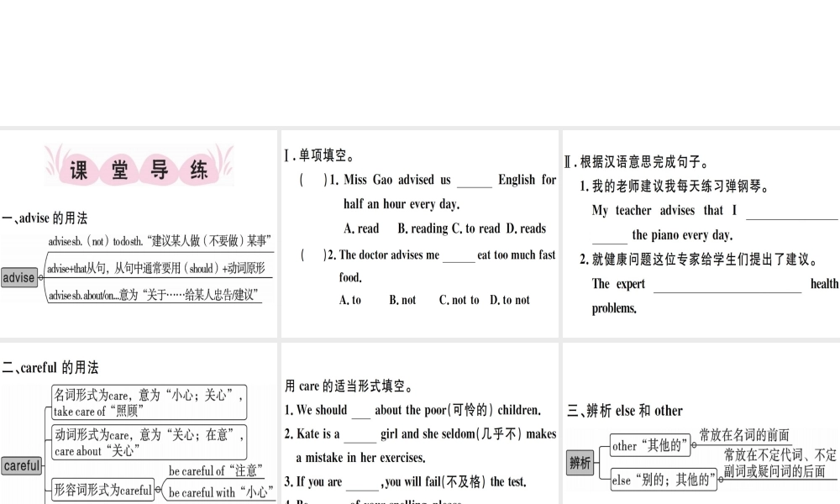The height and width of the screenshot is (504, 840).
Task: Click the box other “其他的”
Action: click(650, 445)
